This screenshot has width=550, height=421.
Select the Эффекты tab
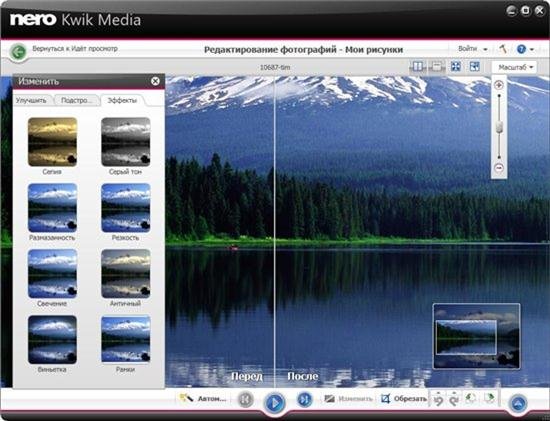[122, 100]
